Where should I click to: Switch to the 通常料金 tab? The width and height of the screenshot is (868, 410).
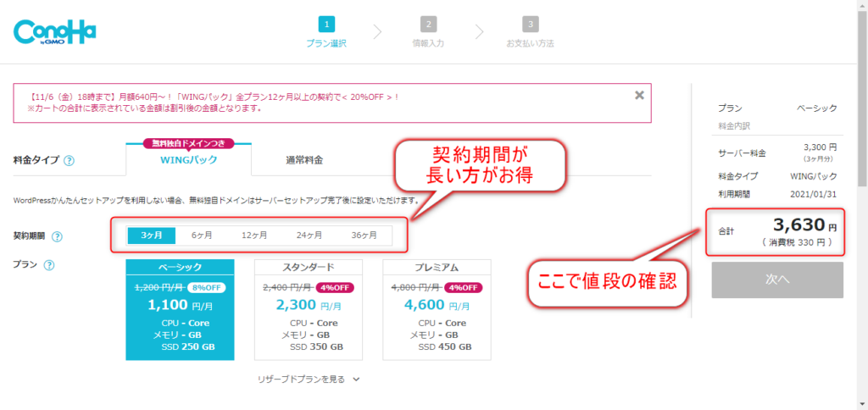(304, 160)
